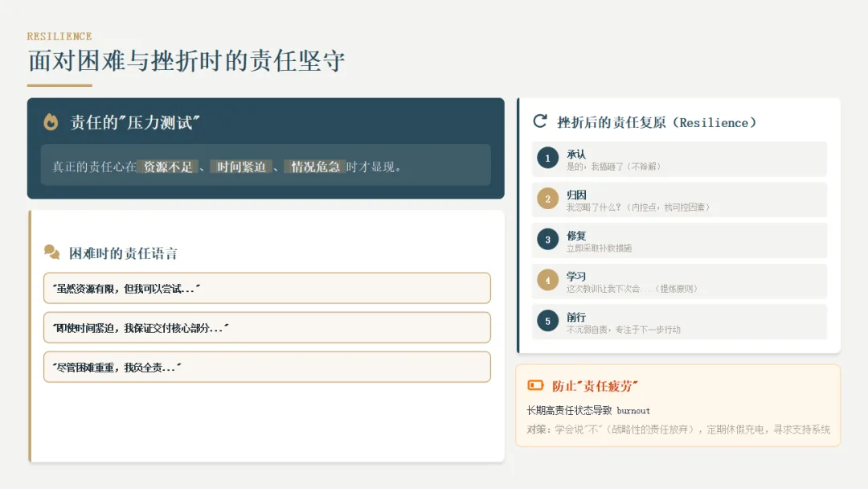Select the number 4 circle for 学习

point(547,280)
